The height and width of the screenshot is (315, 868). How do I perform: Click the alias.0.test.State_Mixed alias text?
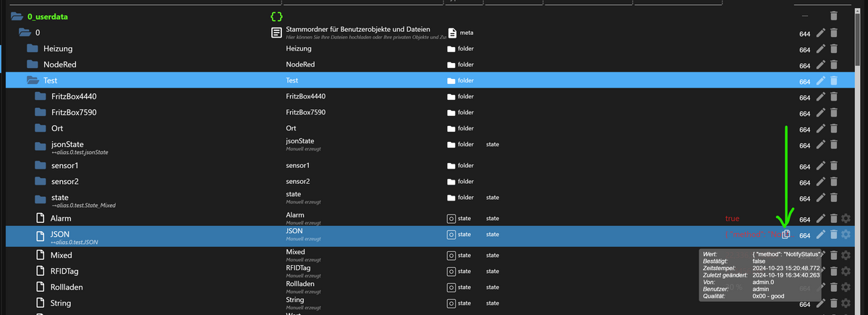click(x=84, y=205)
